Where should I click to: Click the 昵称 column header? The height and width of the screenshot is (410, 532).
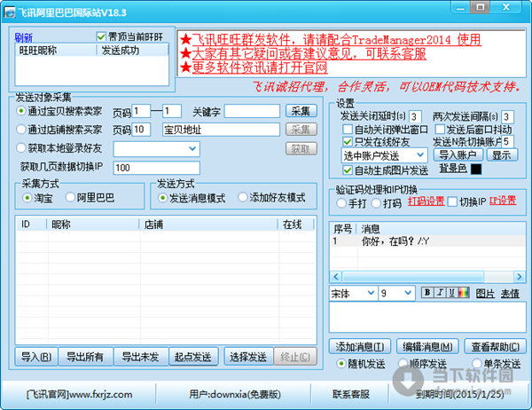92,225
